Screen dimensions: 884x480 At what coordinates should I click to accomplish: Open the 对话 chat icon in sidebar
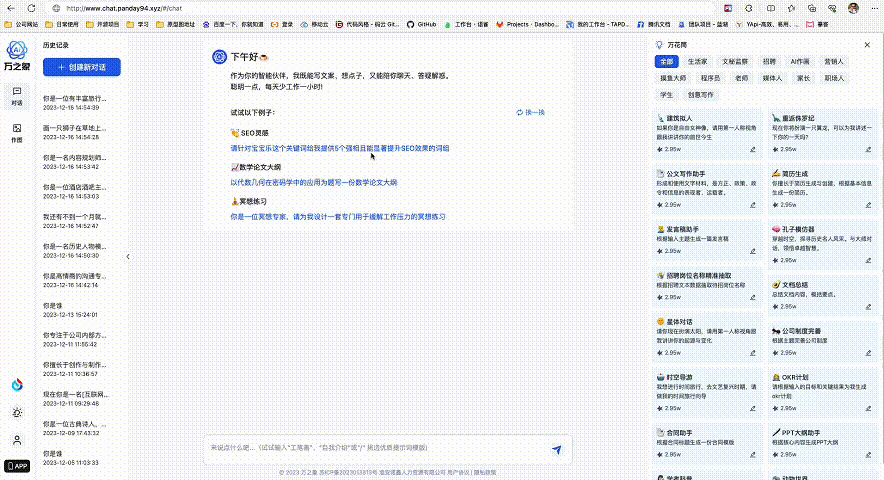coord(16,94)
